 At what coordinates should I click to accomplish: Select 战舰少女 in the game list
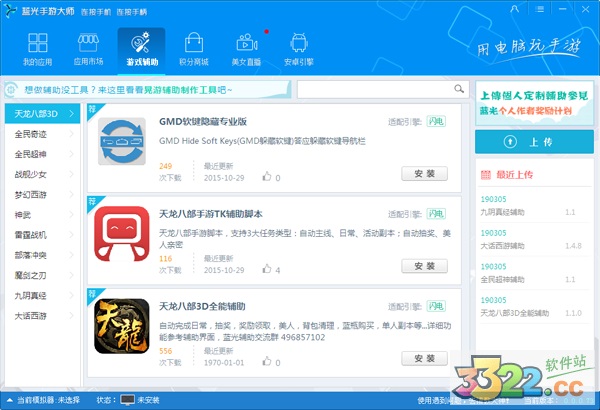(42, 175)
